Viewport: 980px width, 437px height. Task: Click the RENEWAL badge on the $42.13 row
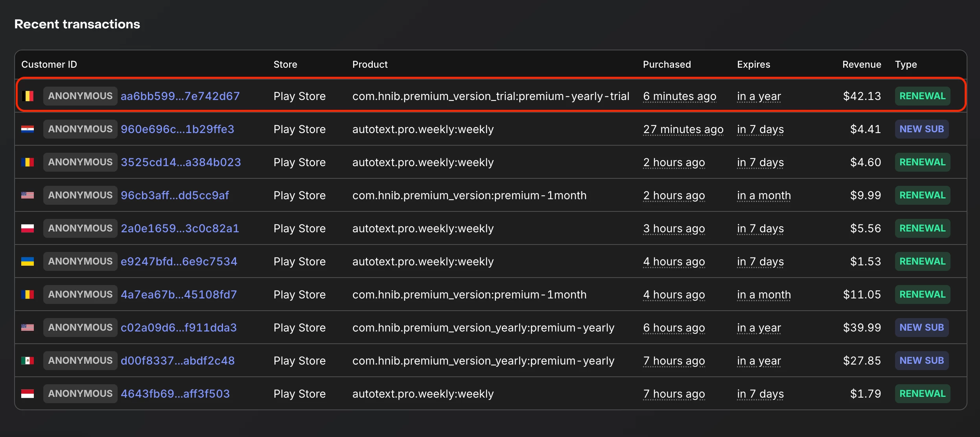[x=922, y=96]
